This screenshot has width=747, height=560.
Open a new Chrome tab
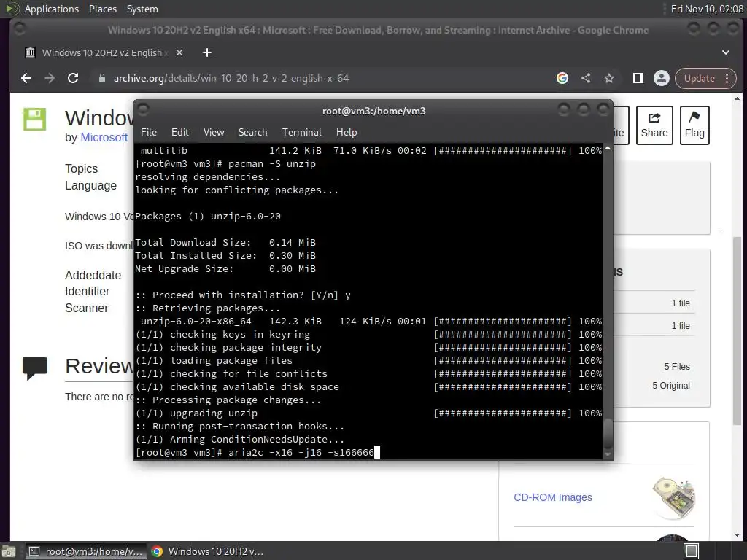coord(206,52)
